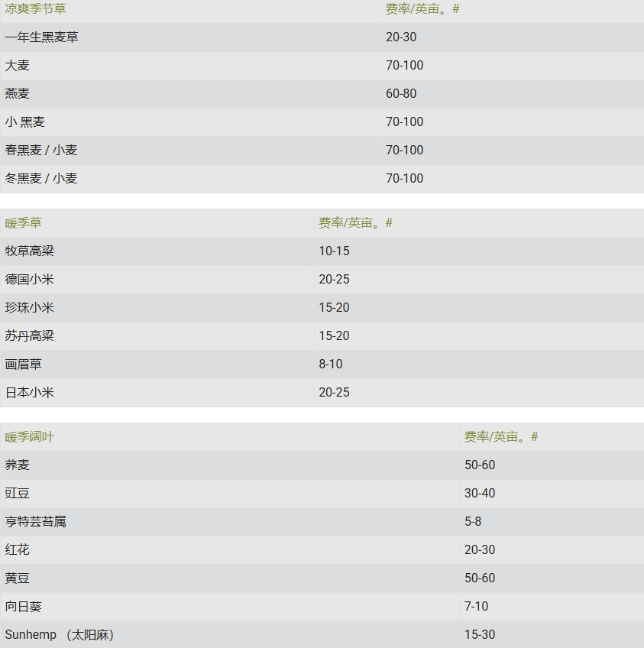
Task: Select the 苏丹高粱 entry
Action: [x=30, y=336]
